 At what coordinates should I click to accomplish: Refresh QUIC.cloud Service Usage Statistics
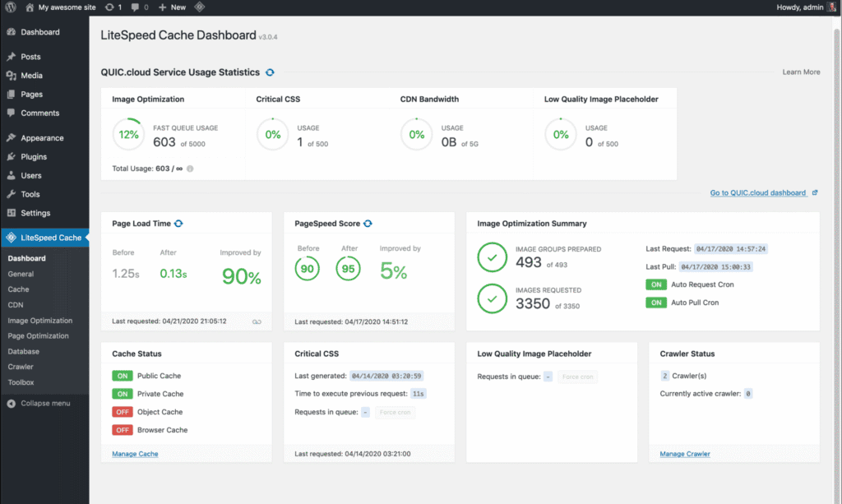coord(270,72)
